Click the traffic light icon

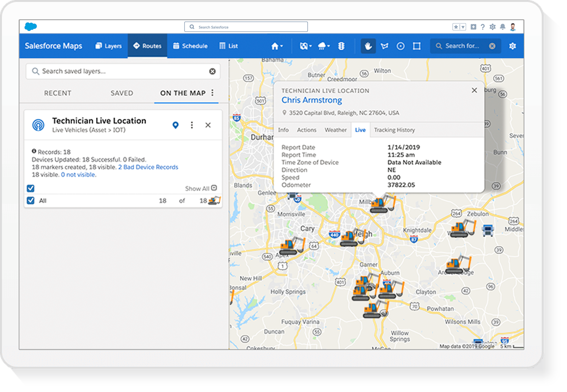tap(341, 46)
